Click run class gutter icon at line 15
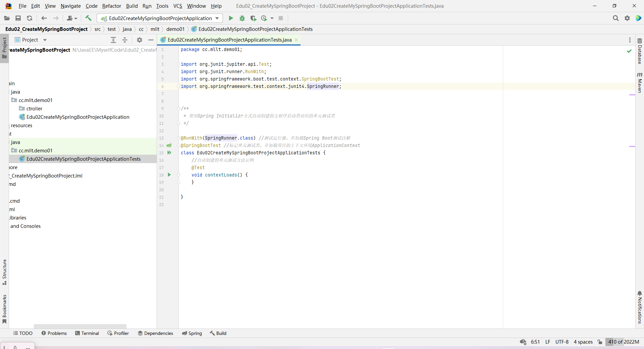Viewport: 644px width, 349px height. click(x=169, y=153)
